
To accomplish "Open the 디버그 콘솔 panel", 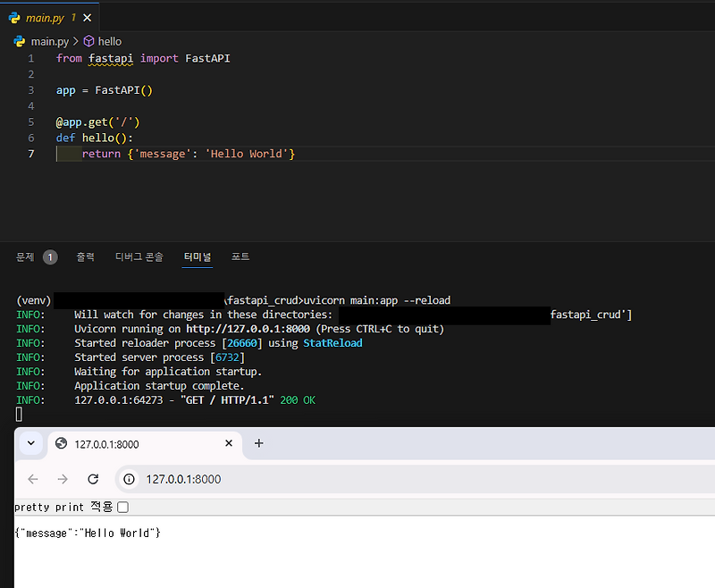I will point(139,256).
